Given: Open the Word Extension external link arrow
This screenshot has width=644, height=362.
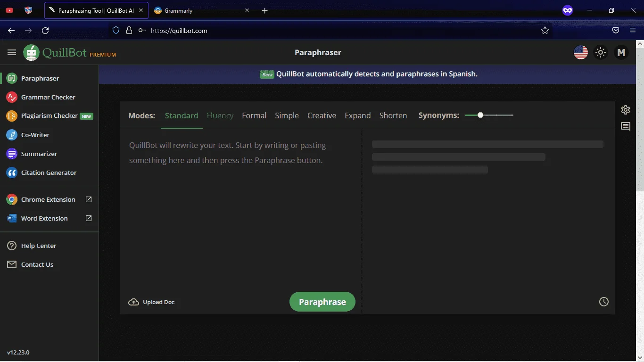Looking at the screenshot, I should [x=89, y=218].
